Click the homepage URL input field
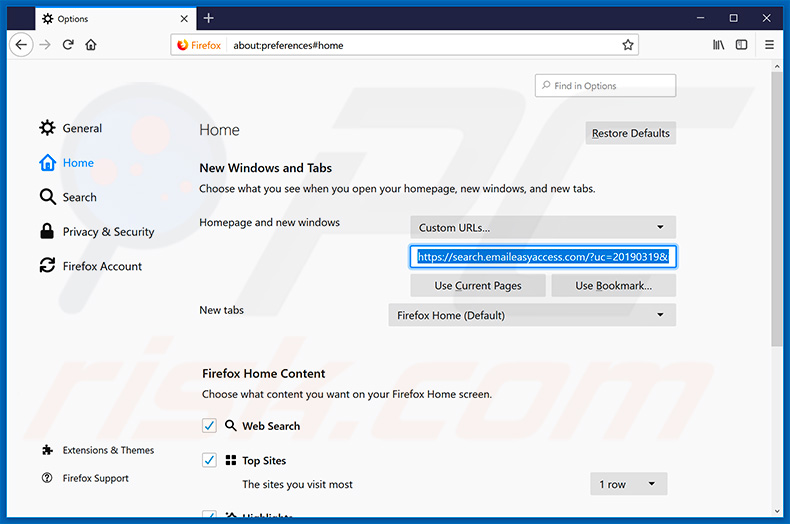Image resolution: width=790 pixels, height=524 pixels. (543, 256)
